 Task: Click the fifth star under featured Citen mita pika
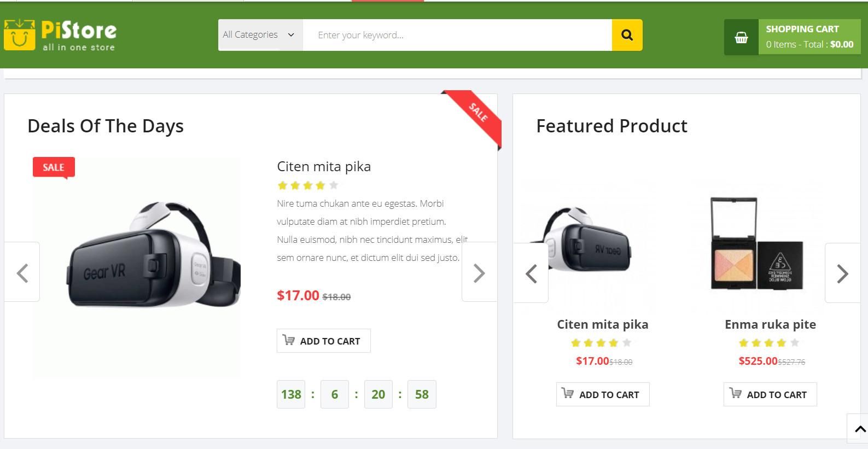pos(627,343)
